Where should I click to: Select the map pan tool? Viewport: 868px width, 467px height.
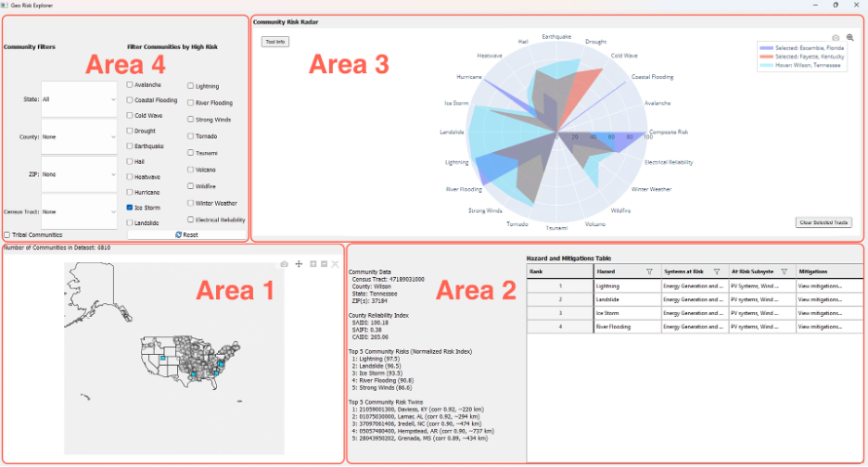click(299, 264)
